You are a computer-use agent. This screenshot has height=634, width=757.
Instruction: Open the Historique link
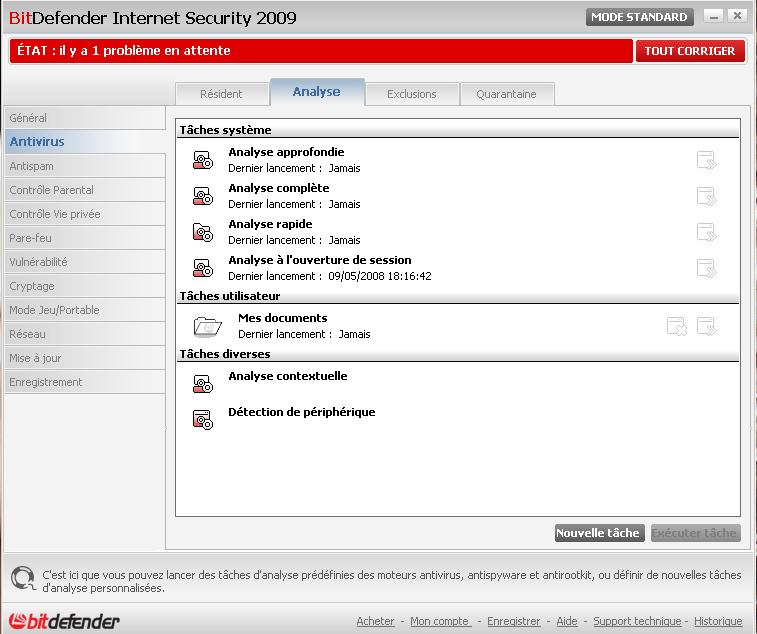click(718, 621)
